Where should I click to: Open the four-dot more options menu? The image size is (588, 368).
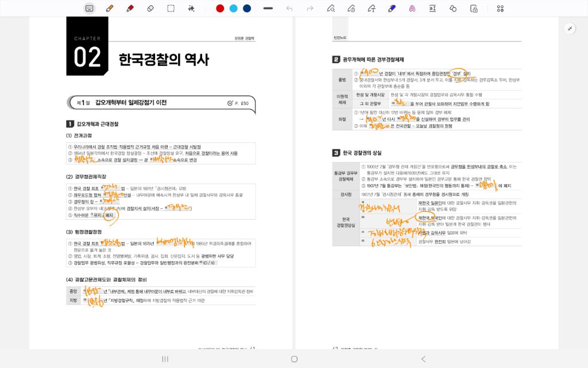[500, 8]
